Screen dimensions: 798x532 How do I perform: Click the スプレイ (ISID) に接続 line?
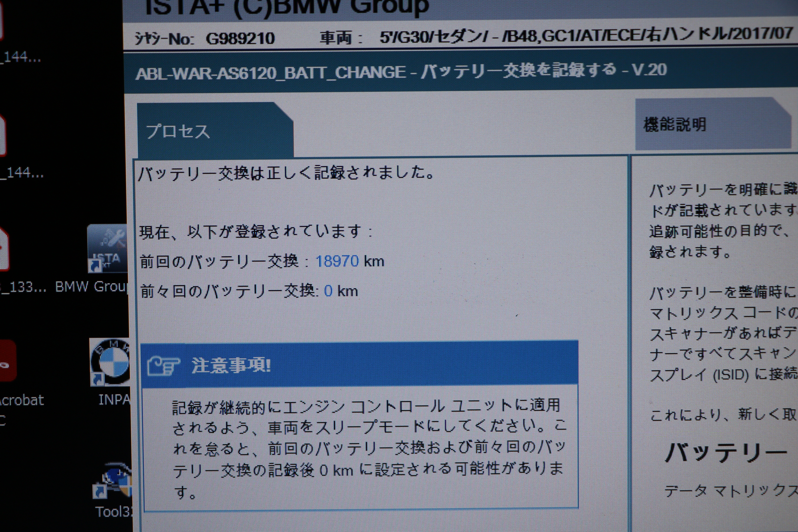(723, 375)
